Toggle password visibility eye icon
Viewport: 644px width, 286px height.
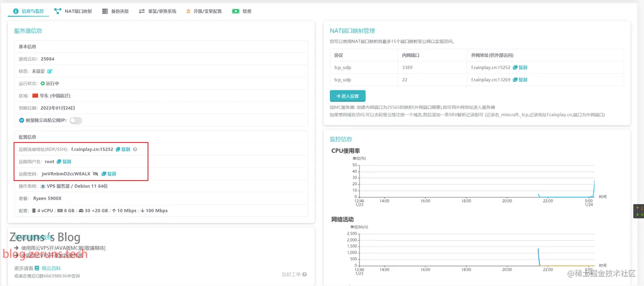(95, 174)
